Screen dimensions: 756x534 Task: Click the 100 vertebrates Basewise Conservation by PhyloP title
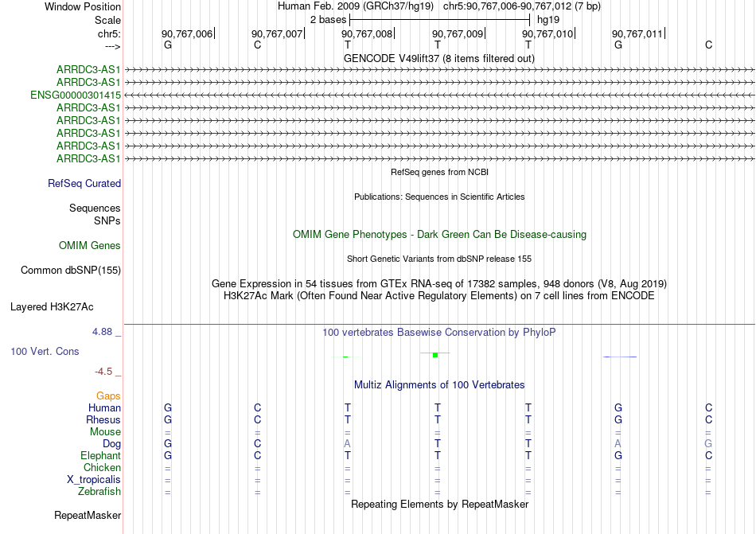[439, 333]
